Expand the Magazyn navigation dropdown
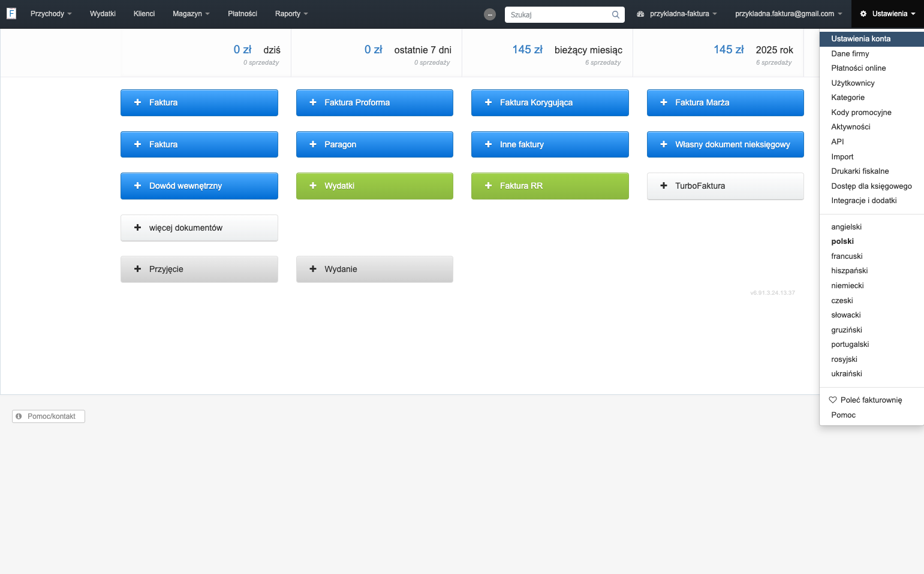Image resolution: width=924 pixels, height=574 pixels. click(191, 14)
